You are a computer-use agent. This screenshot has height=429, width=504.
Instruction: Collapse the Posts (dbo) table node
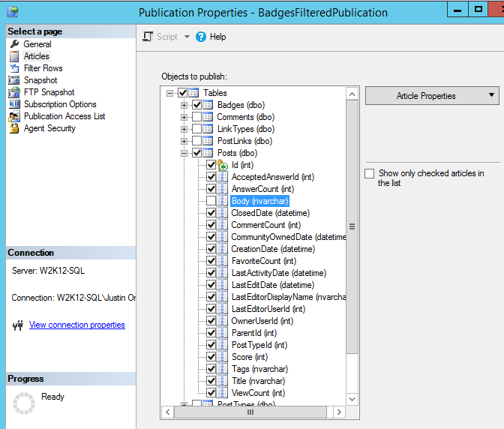[184, 153]
